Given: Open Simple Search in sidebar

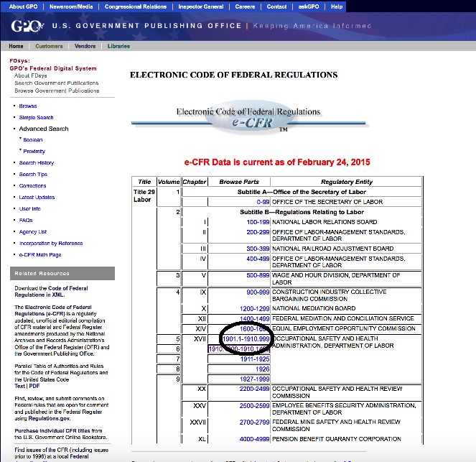Looking at the screenshot, I should tap(36, 118).
